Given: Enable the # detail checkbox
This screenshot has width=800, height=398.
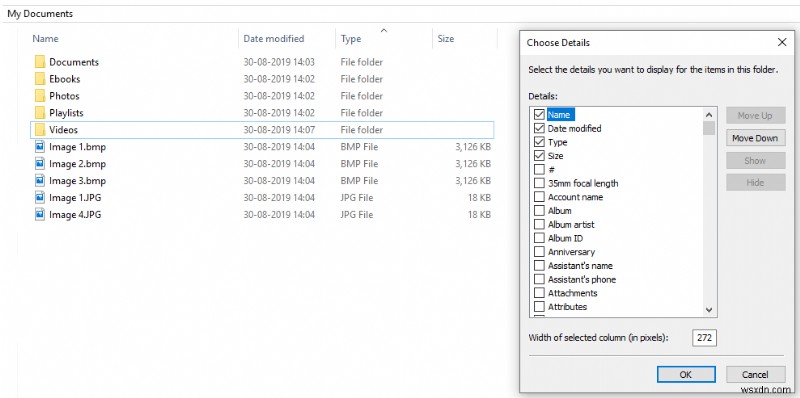Looking at the screenshot, I should click(x=539, y=169).
